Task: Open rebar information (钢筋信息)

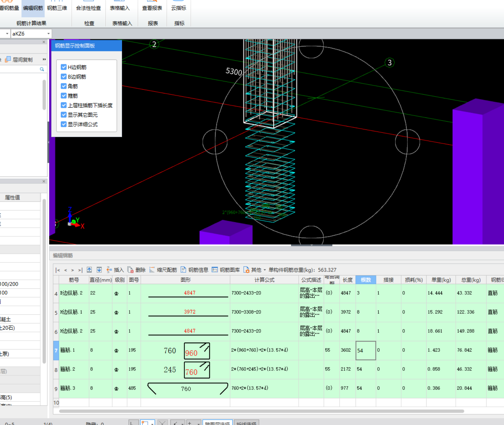Action: pyautogui.click(x=194, y=270)
